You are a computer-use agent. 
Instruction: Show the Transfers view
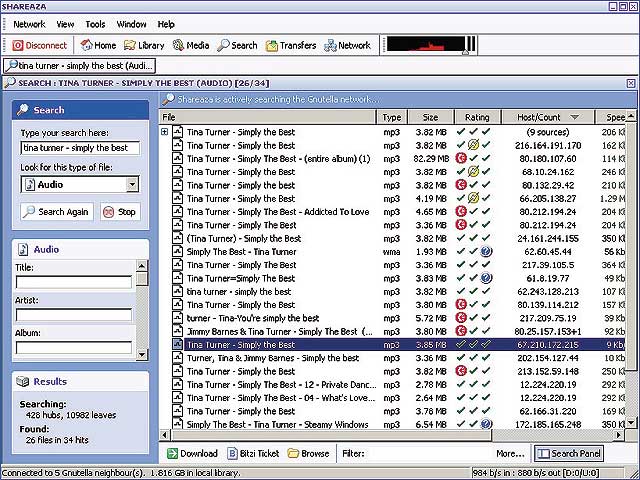point(291,45)
